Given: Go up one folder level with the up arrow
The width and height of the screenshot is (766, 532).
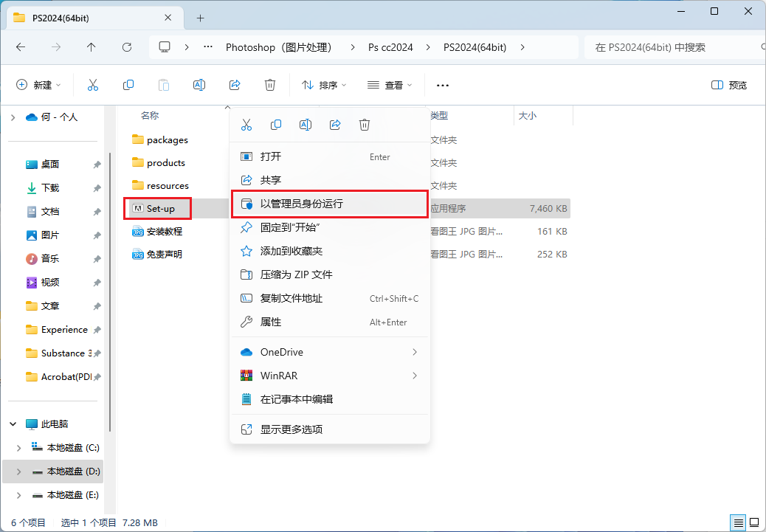Looking at the screenshot, I should [92, 47].
